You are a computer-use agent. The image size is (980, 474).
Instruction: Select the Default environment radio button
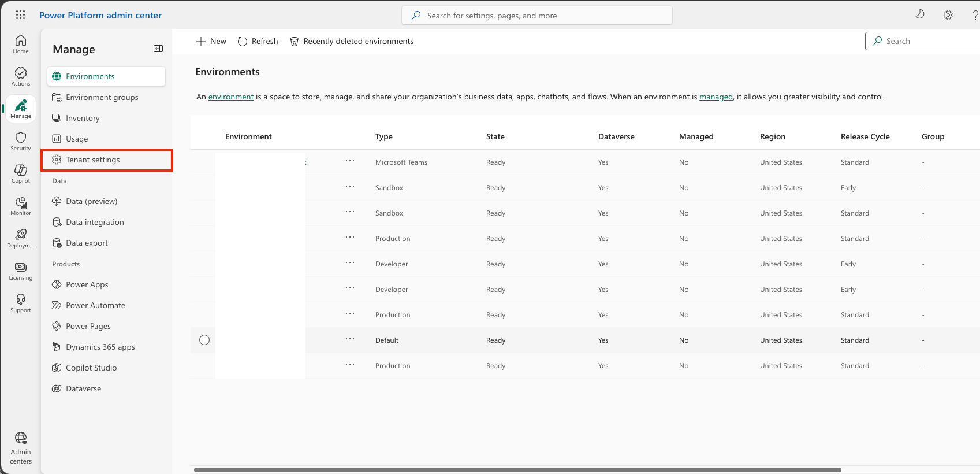coord(204,340)
